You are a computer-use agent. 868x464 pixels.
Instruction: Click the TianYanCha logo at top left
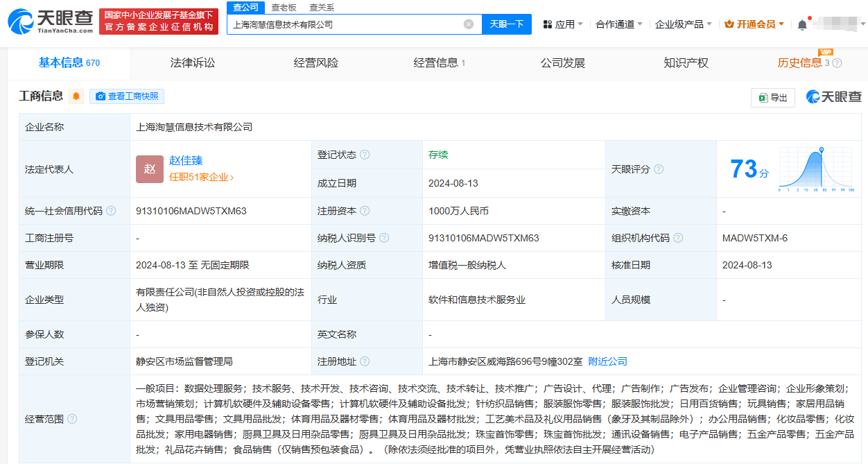pyautogui.click(x=50, y=22)
